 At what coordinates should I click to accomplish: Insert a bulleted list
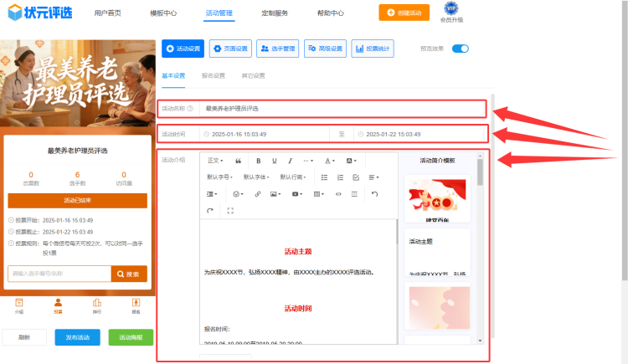point(324,177)
